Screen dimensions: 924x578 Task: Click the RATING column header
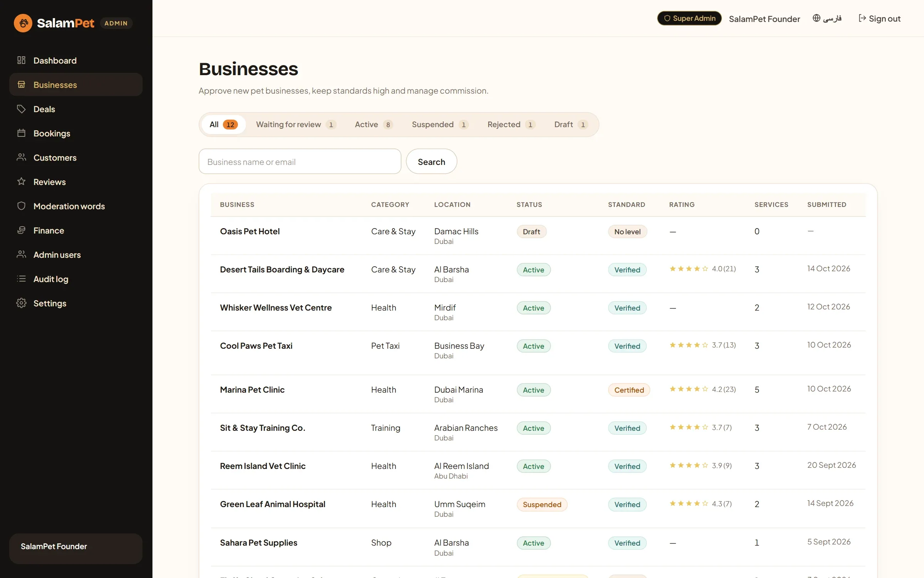682,205
